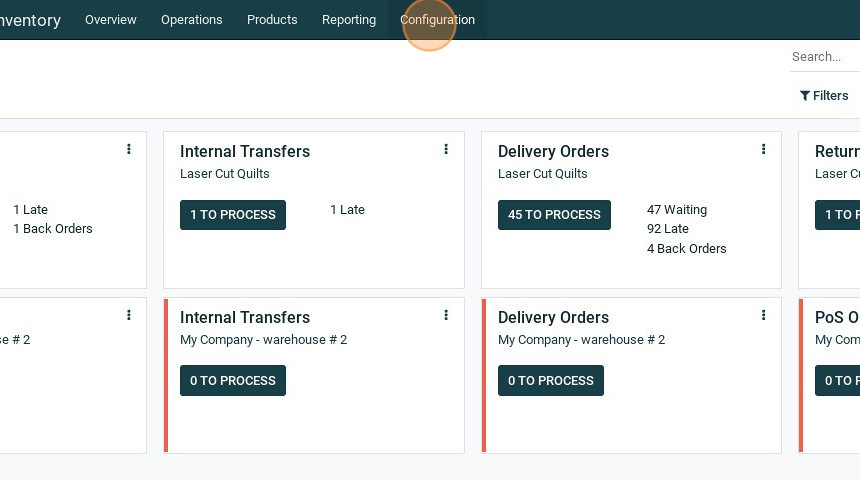
Task: Click the Filters funnel icon
Action: [805, 96]
